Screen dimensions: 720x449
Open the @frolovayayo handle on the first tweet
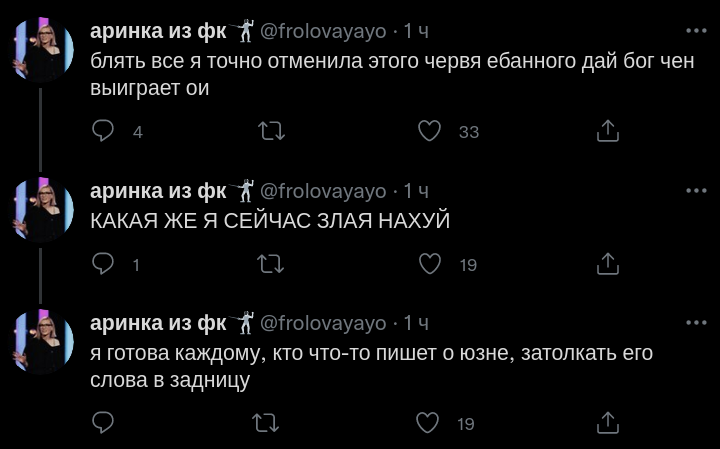(x=323, y=31)
